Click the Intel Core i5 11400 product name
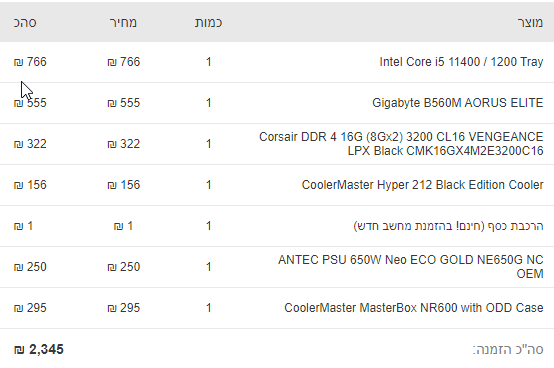554x368 pixels. coord(461,62)
